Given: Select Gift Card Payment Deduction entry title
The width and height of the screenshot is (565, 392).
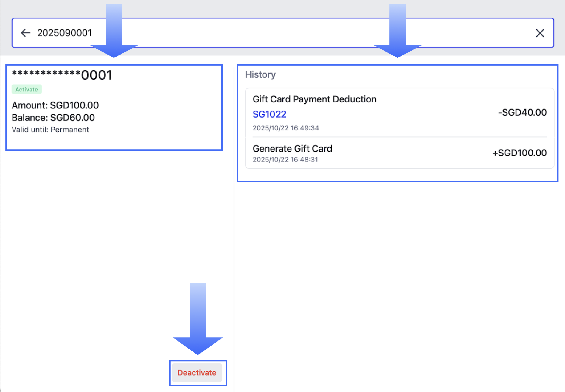Looking at the screenshot, I should pos(315,99).
